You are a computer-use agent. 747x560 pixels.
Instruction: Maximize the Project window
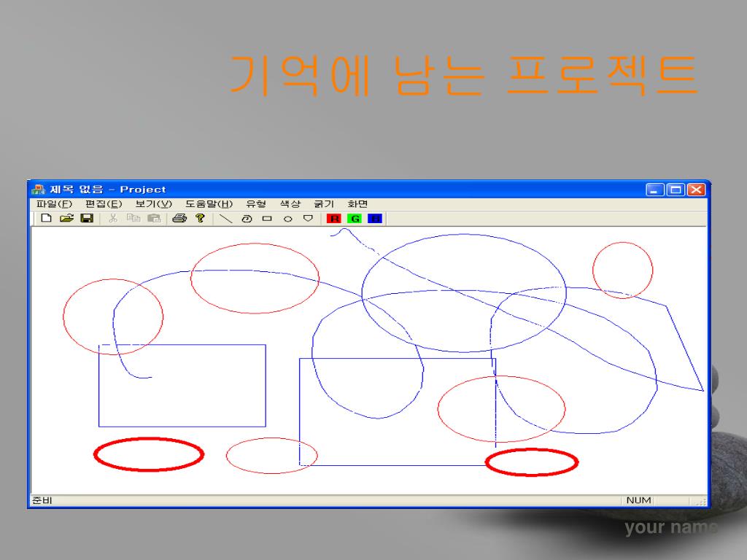click(x=676, y=190)
